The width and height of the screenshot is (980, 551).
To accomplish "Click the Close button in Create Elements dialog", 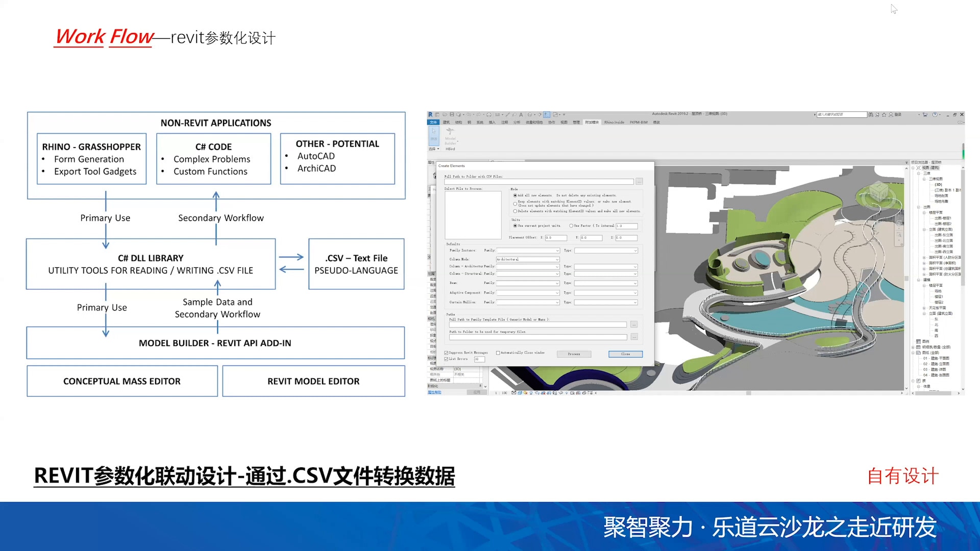I will point(625,354).
